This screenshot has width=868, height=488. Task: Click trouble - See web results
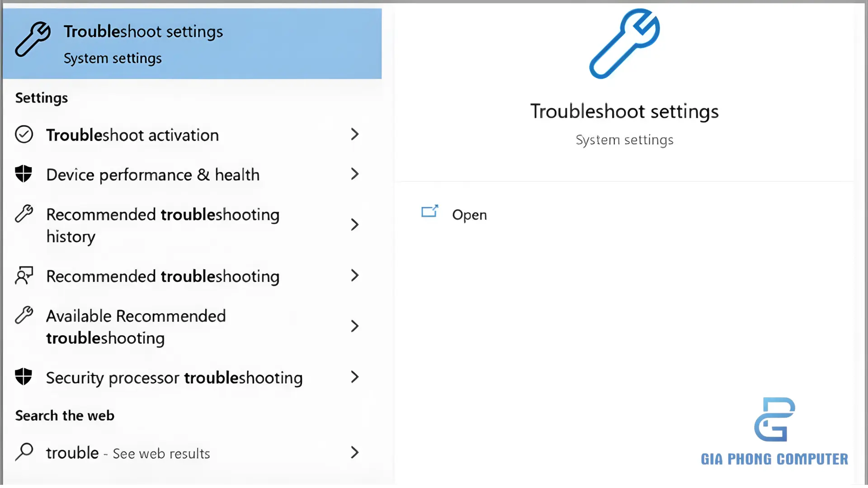click(x=128, y=452)
